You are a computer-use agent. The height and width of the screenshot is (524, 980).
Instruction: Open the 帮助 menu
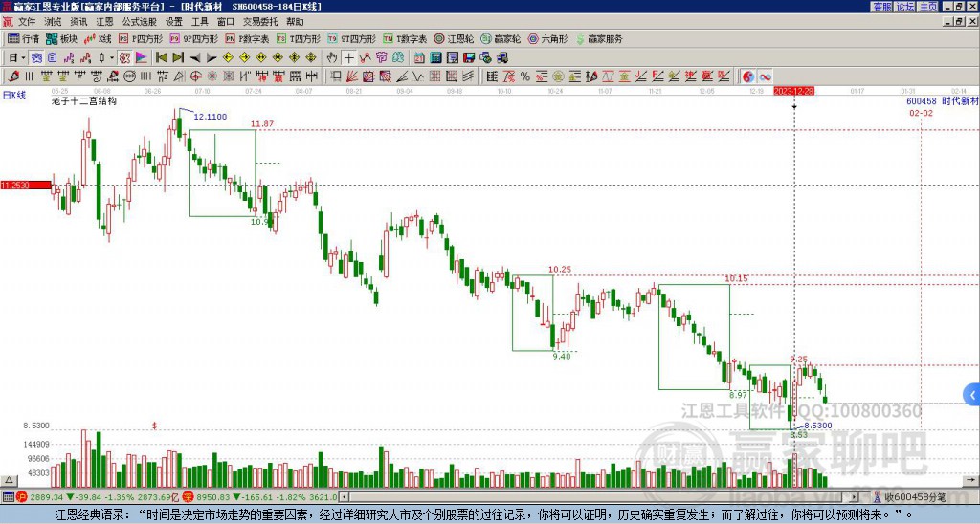coord(295,22)
